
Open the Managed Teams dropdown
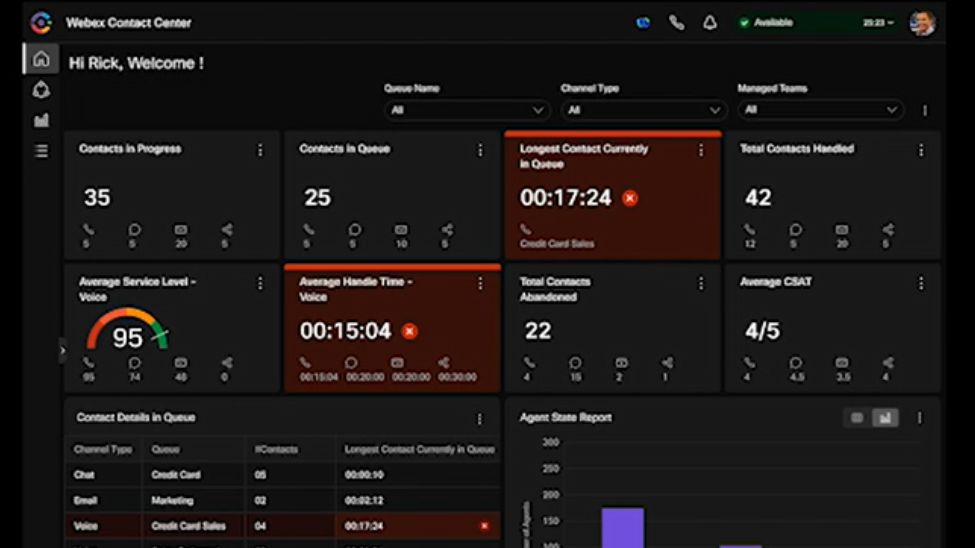coord(820,110)
